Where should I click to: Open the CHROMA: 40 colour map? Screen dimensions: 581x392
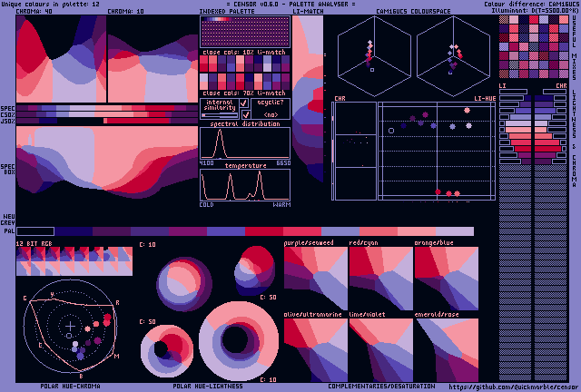(61, 59)
